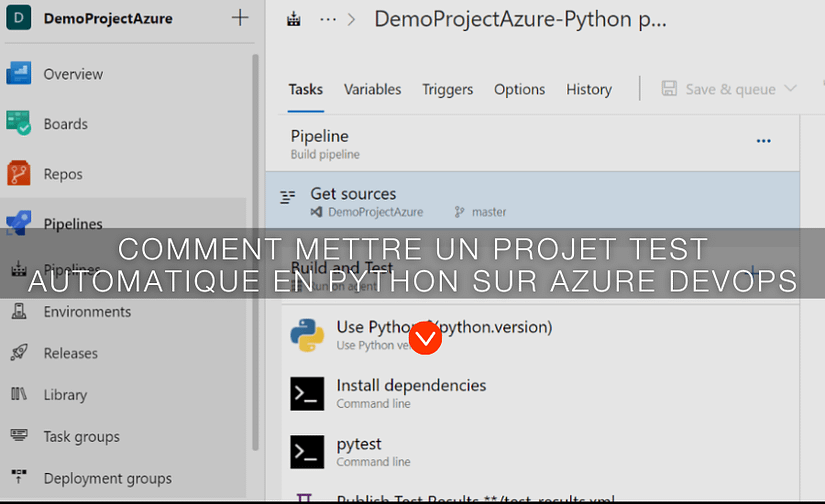The width and height of the screenshot is (825, 504).
Task: Open the Pipeline more options ellipsis
Action: click(763, 141)
